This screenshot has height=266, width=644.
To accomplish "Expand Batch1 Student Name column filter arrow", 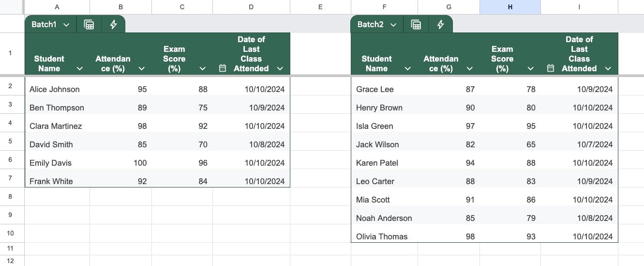I will pyautogui.click(x=80, y=69).
